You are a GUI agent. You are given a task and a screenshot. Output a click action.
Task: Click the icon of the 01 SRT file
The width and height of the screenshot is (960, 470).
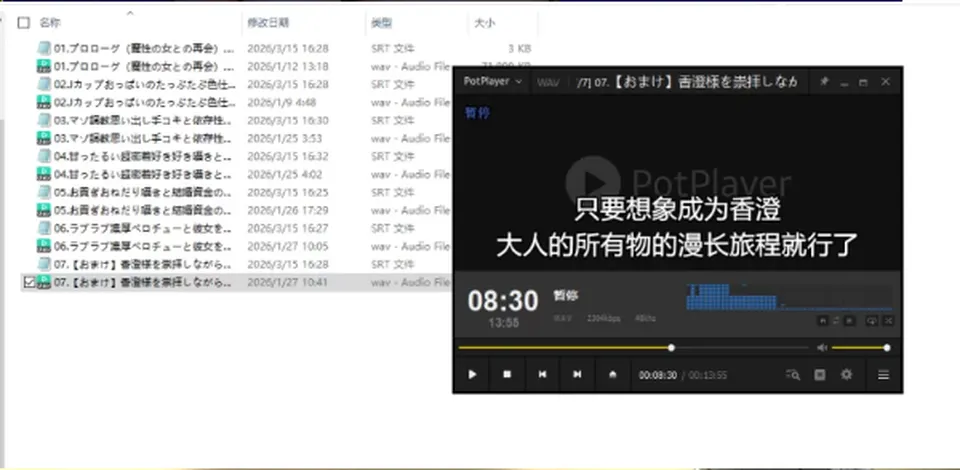point(44,48)
